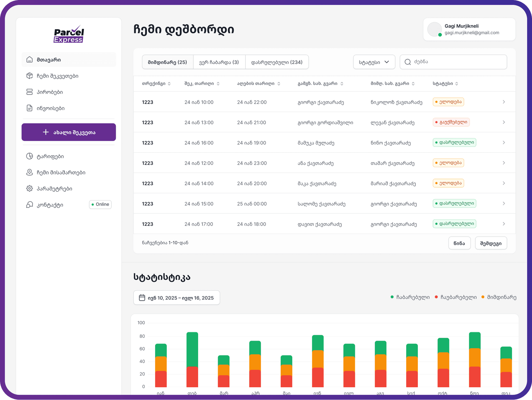
Task: Click the calendar icon in the date range picker
Action: pos(142,298)
